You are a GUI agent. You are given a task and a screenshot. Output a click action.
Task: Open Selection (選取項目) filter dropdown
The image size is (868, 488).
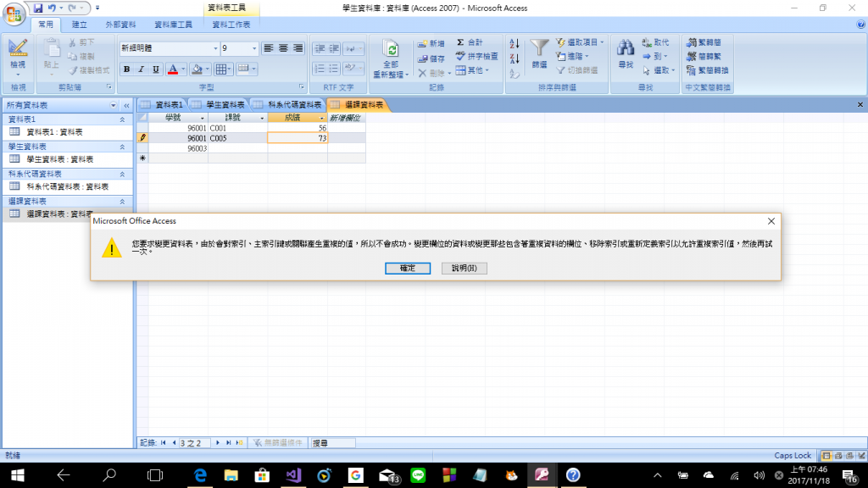point(580,42)
